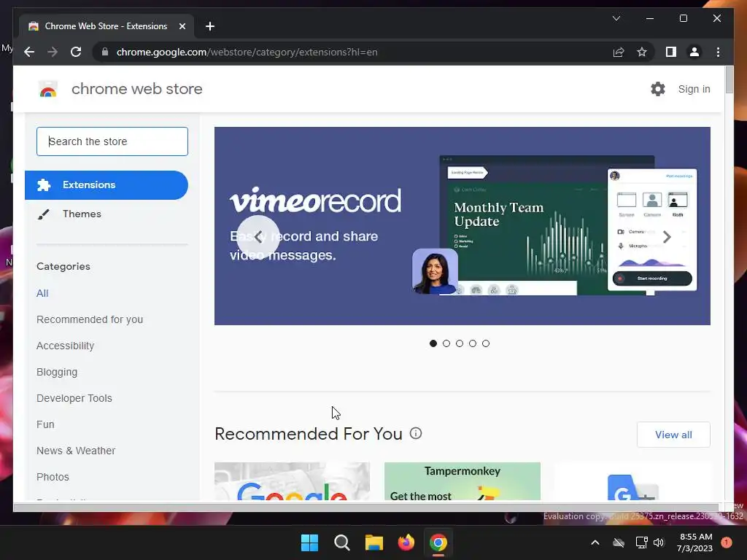Bookmark this tab with the star icon

click(x=642, y=52)
